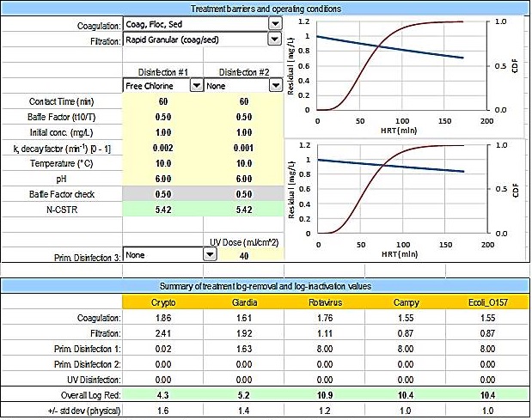Select the UV Dose value cell
The height and width of the screenshot is (420, 532).
tap(244, 256)
